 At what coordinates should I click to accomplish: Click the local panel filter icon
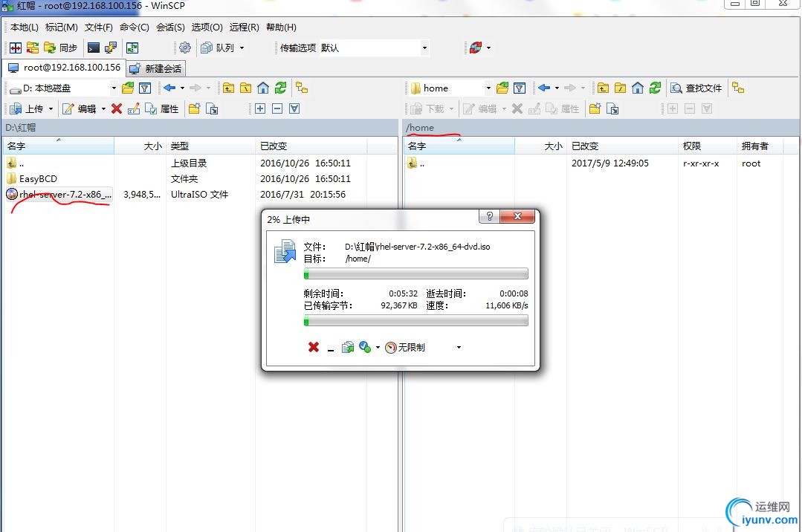(145, 88)
